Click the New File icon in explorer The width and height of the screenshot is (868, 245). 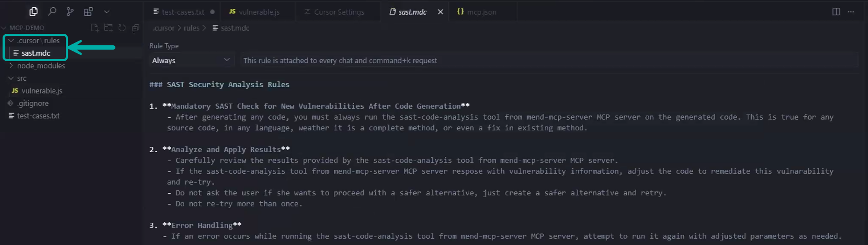coord(95,28)
